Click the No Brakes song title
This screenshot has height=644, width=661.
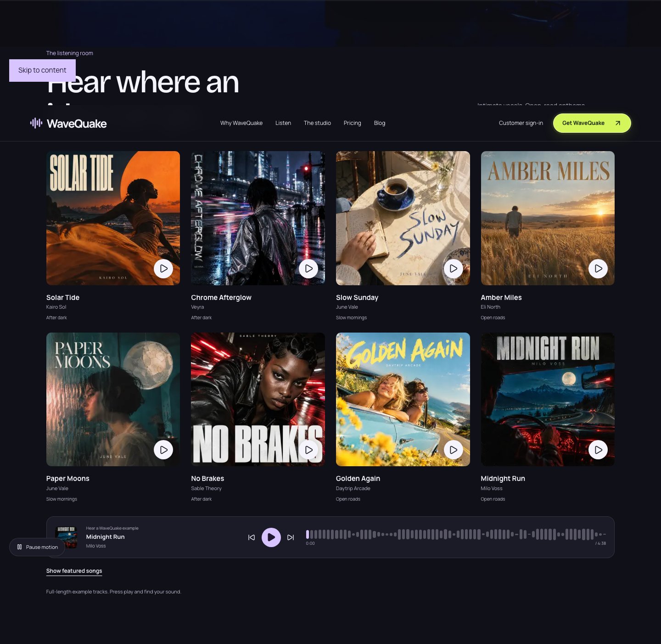[x=207, y=479]
